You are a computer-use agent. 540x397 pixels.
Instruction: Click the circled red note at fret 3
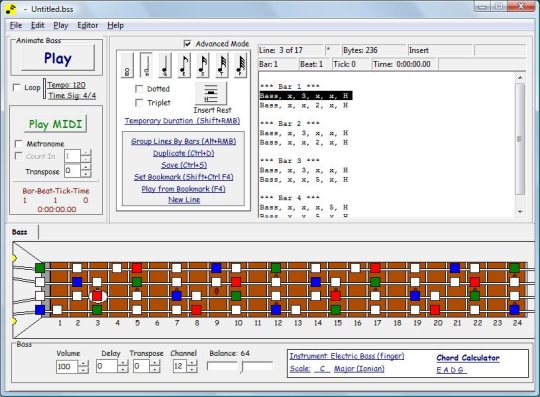pyautogui.click(x=97, y=296)
